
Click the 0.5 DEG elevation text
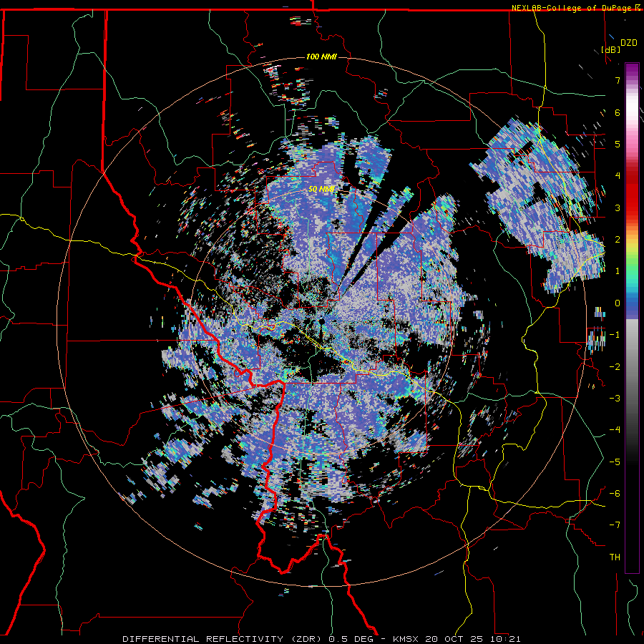click(351, 639)
